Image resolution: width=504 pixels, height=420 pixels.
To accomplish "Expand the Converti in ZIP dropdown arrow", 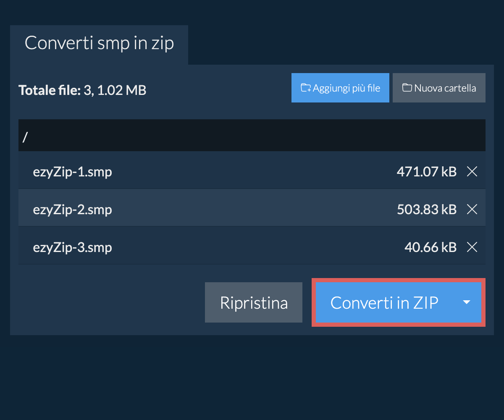I will pos(466,302).
